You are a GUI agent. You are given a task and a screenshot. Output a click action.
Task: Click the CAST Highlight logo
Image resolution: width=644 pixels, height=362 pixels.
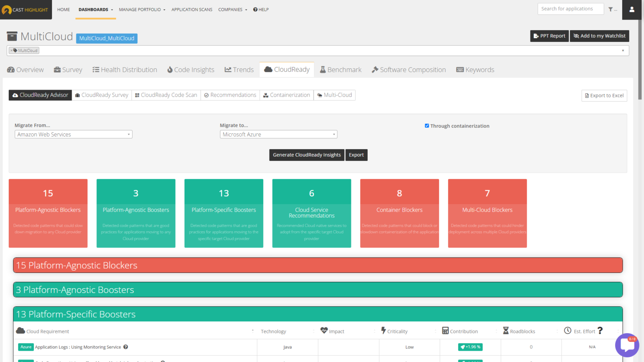[25, 10]
